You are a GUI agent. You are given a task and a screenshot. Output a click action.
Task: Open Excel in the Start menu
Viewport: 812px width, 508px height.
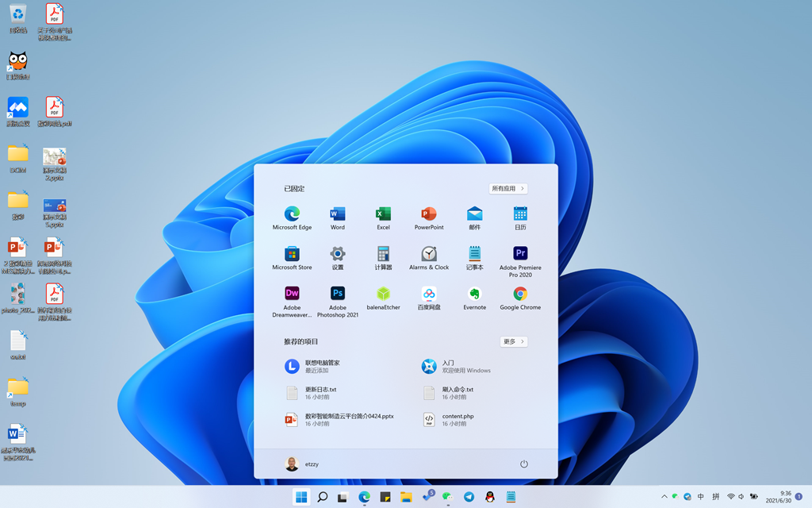pyautogui.click(x=383, y=217)
